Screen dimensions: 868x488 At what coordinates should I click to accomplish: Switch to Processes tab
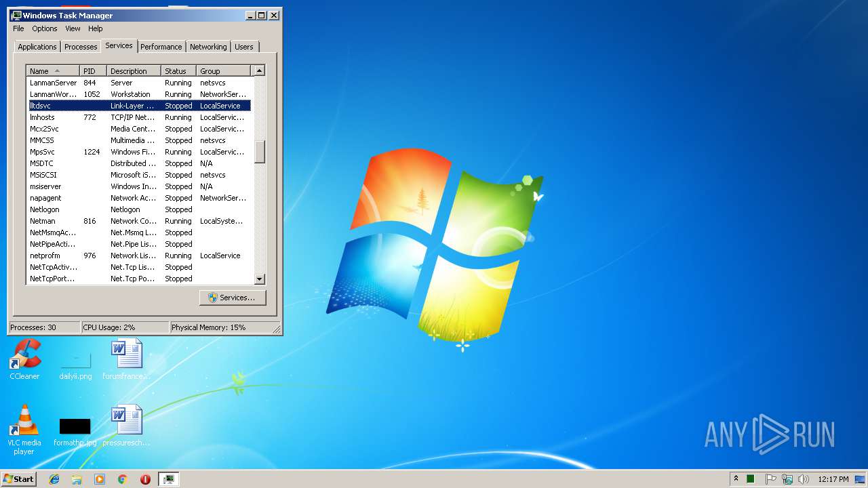(x=81, y=47)
